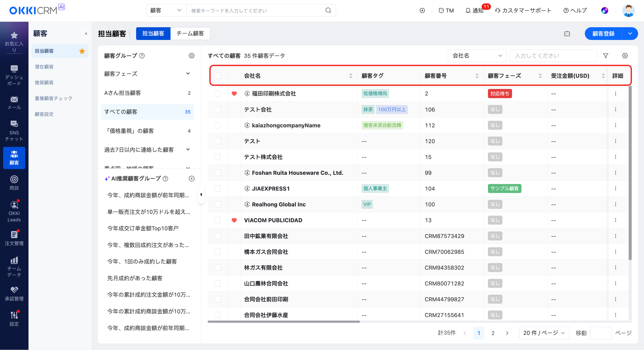Select checkbox for VIACOM PUBLICIDAD row

click(x=217, y=220)
